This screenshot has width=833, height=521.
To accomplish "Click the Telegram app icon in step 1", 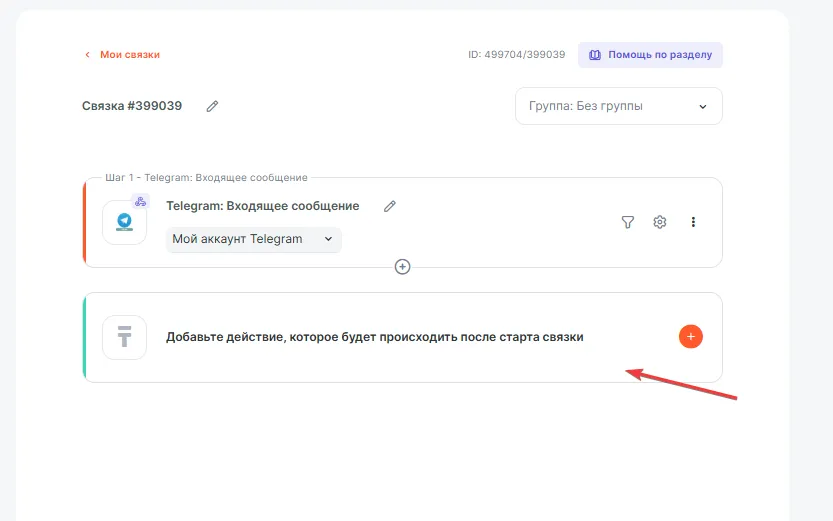I will pos(124,222).
